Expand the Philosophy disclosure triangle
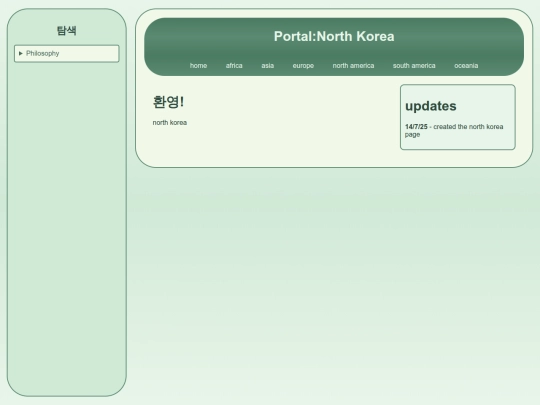Viewport: 540px width, 405px height. click(21, 53)
